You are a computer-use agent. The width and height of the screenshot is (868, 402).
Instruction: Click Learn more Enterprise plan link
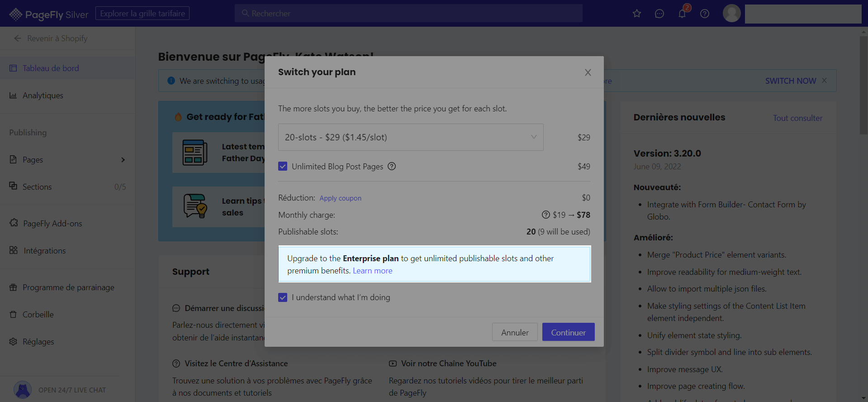(373, 271)
